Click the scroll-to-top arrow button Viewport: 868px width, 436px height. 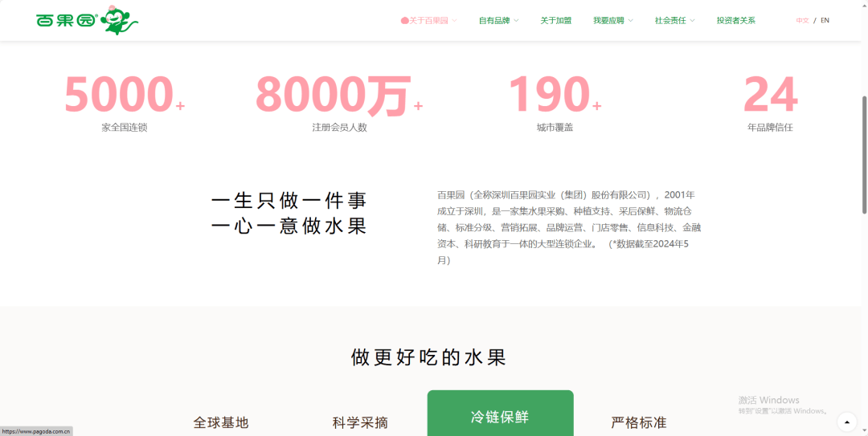pos(846,422)
